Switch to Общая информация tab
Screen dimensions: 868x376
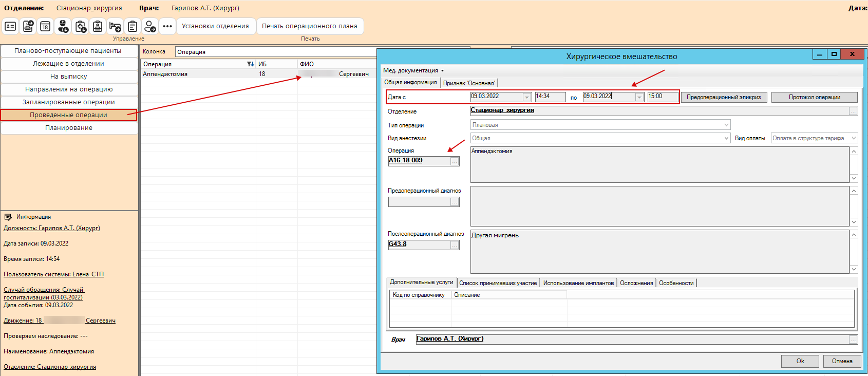(410, 82)
